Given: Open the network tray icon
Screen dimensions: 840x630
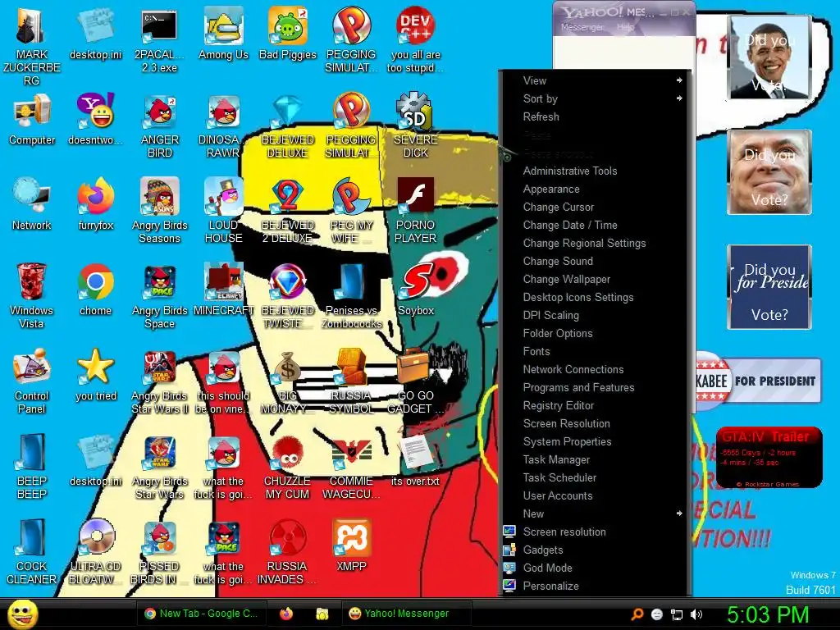Looking at the screenshot, I should [677, 615].
